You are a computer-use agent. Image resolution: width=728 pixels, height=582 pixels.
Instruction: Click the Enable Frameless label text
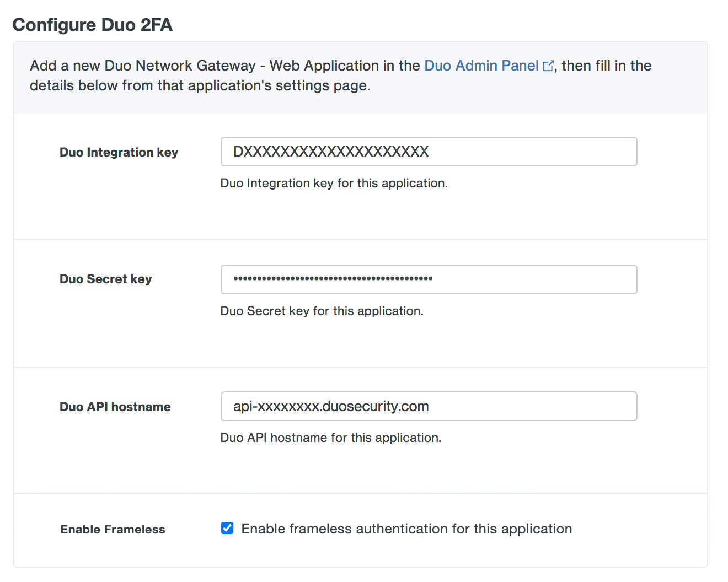[x=113, y=529]
